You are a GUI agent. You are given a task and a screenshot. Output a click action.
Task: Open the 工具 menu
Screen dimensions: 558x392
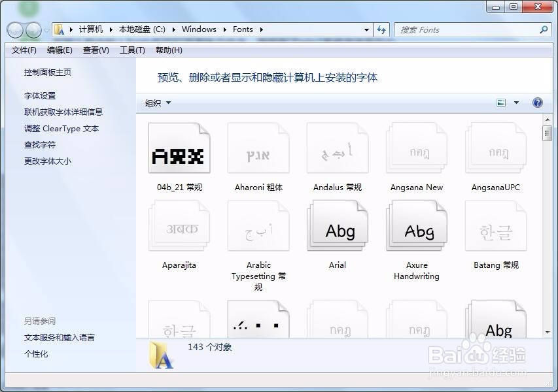coord(132,50)
